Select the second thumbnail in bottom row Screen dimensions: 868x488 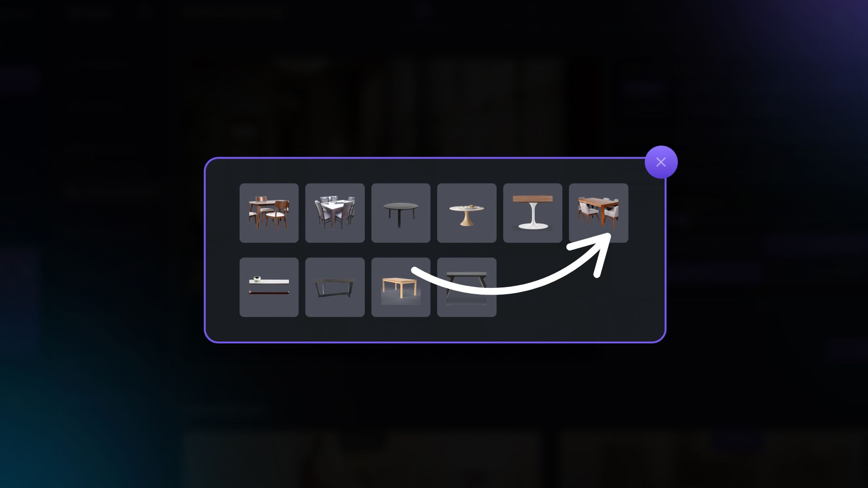click(335, 287)
